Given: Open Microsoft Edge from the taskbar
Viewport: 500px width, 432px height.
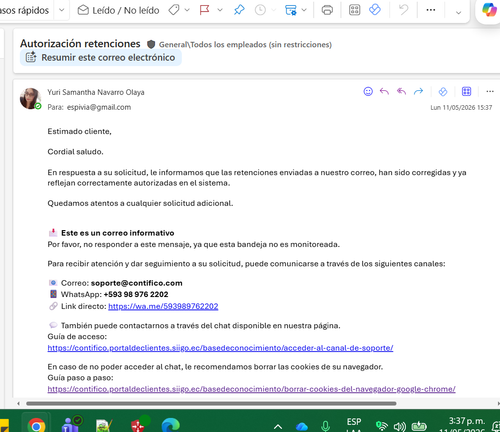Looking at the screenshot, I should pos(171,425).
